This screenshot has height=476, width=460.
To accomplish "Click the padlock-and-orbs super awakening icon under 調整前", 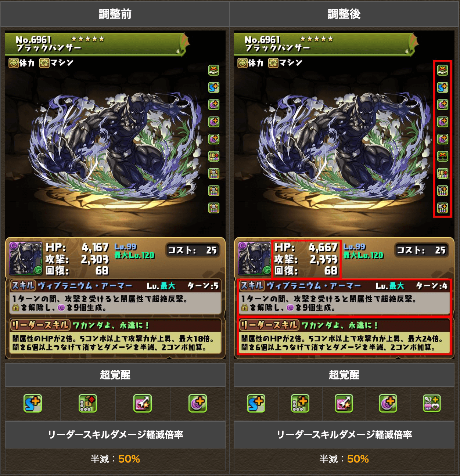I will 88,404.
